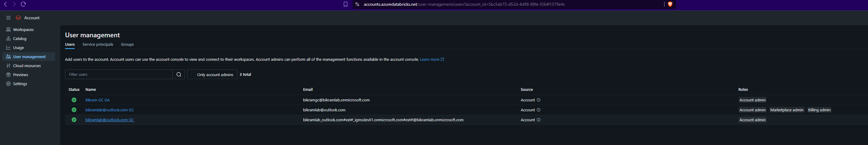Open Settings in the sidebar

[x=20, y=84]
